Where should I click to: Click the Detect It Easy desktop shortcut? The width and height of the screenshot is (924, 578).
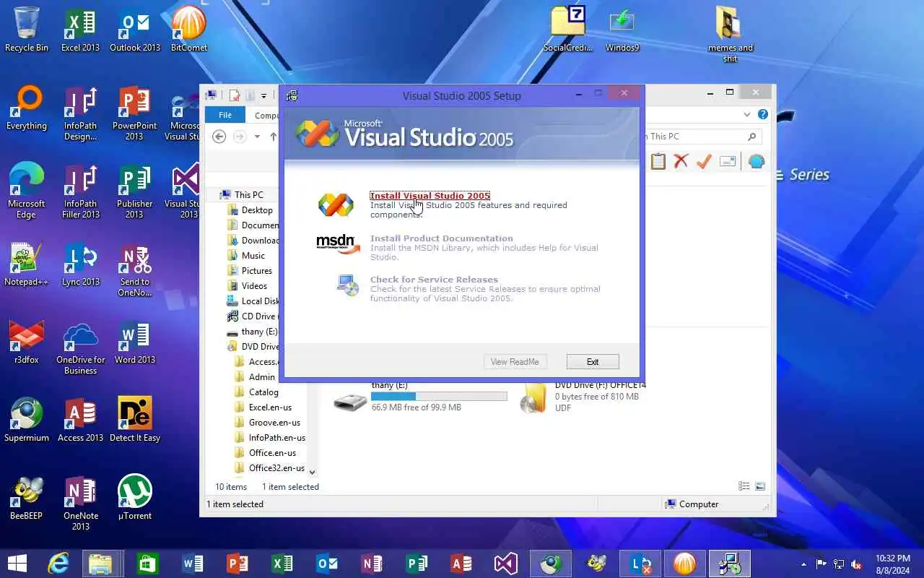click(x=135, y=420)
